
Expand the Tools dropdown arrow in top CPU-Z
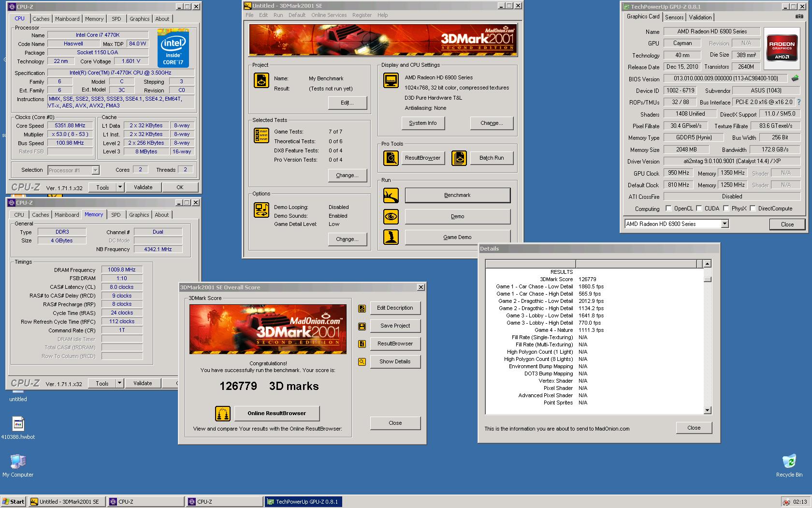click(120, 187)
